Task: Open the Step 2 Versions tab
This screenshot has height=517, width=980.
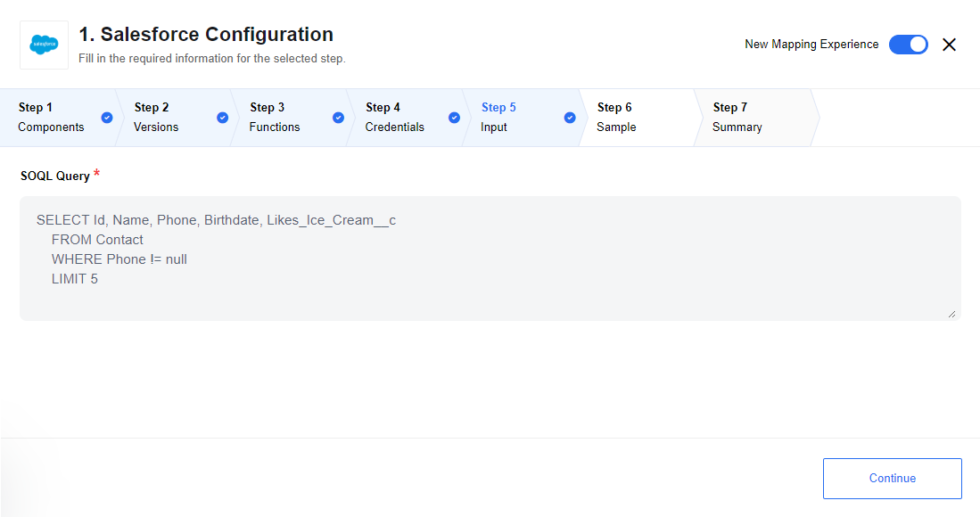Action: pos(174,118)
